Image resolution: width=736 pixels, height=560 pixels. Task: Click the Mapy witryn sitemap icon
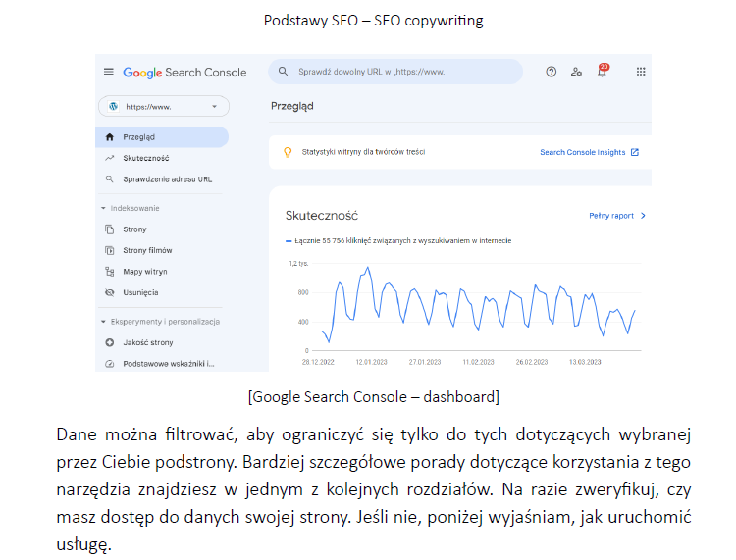pos(110,272)
